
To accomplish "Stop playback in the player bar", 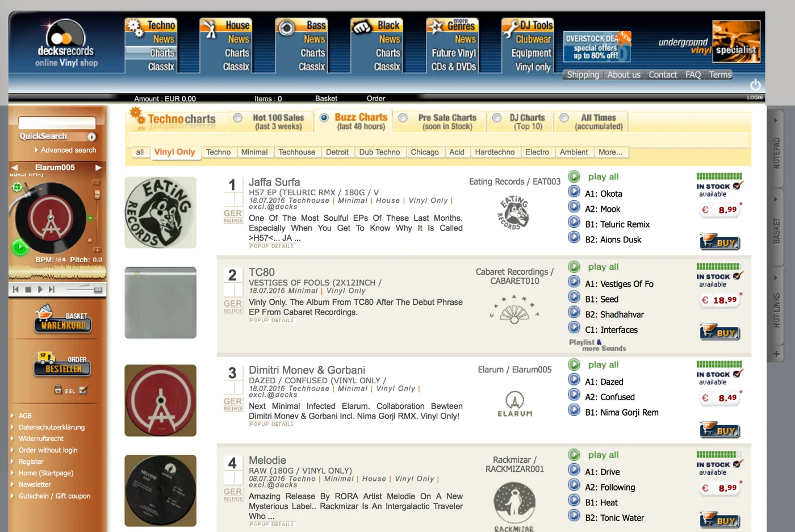I will tap(28, 290).
